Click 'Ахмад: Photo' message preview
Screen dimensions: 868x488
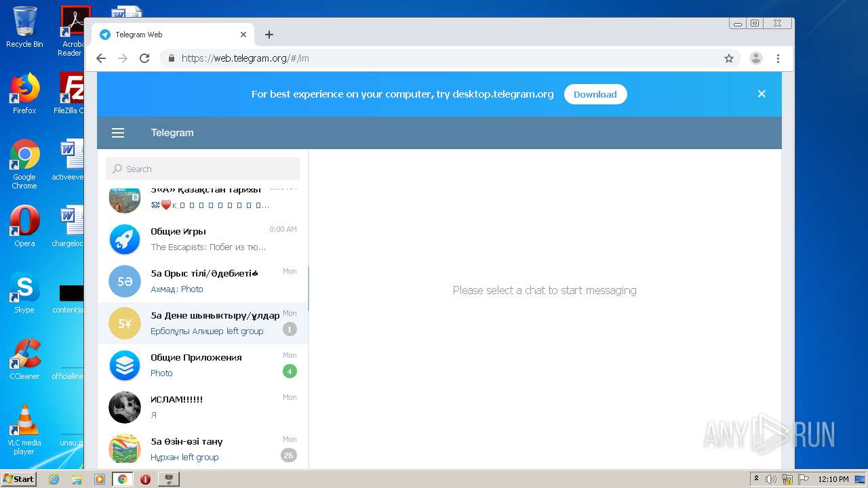pyautogui.click(x=177, y=289)
